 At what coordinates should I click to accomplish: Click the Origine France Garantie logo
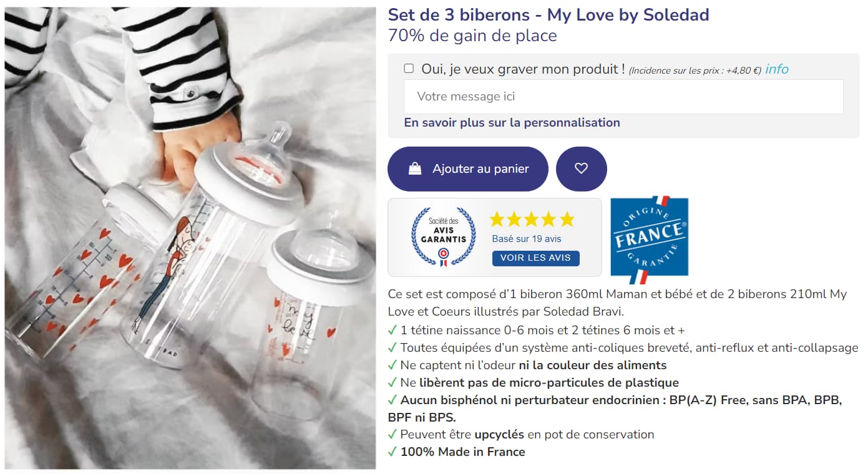[649, 237]
